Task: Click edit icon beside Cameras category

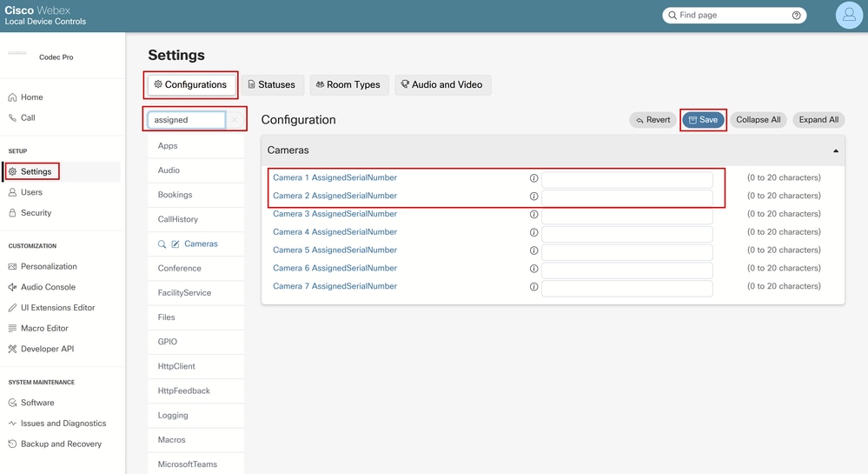Action: pos(176,244)
